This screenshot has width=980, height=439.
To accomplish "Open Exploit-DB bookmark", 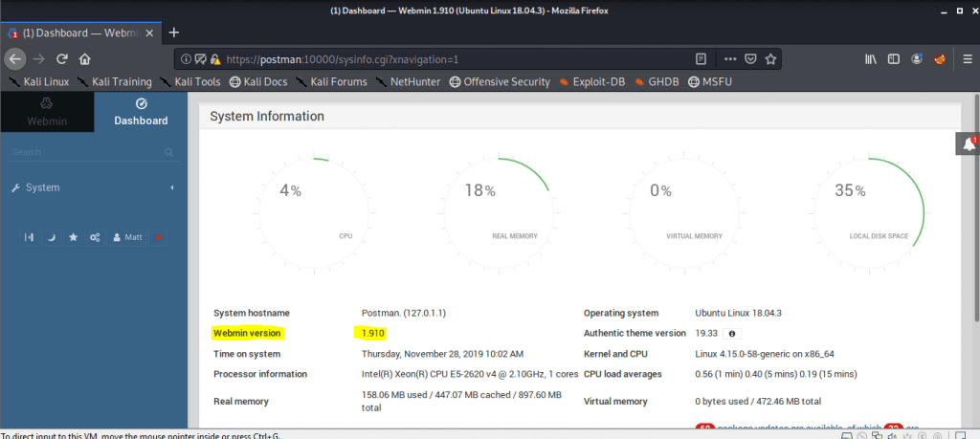I will [x=591, y=82].
